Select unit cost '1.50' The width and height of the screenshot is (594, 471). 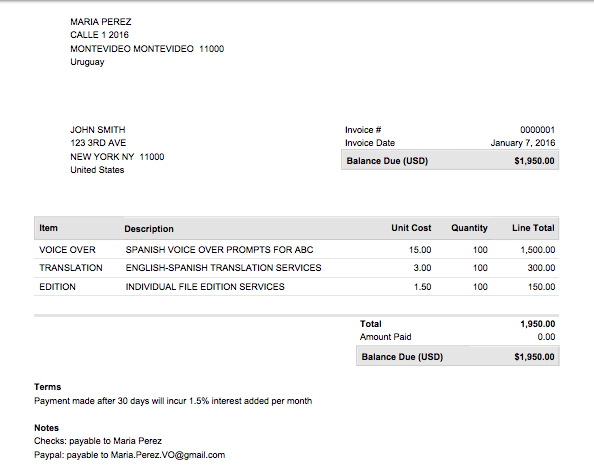(x=423, y=287)
